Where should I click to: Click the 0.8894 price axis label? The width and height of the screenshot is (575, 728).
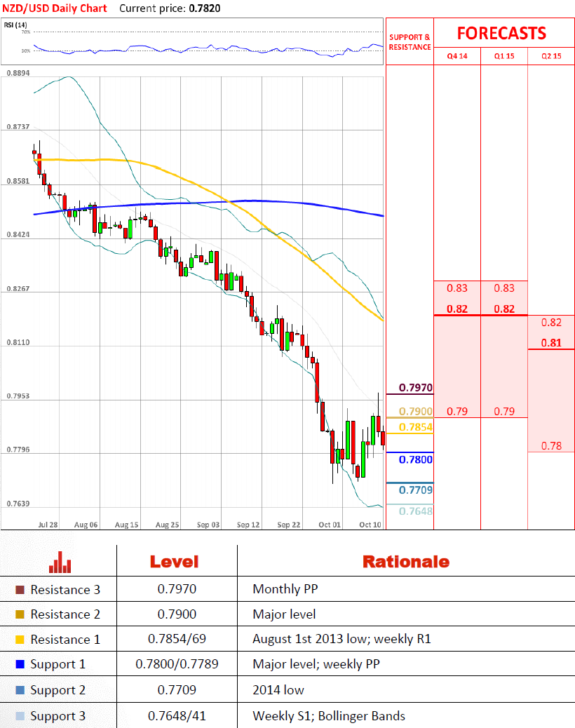18,74
